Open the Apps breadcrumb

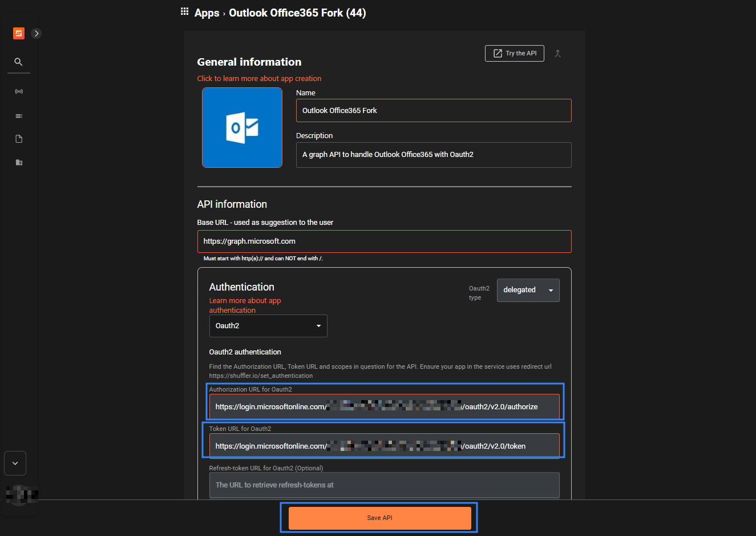[207, 13]
